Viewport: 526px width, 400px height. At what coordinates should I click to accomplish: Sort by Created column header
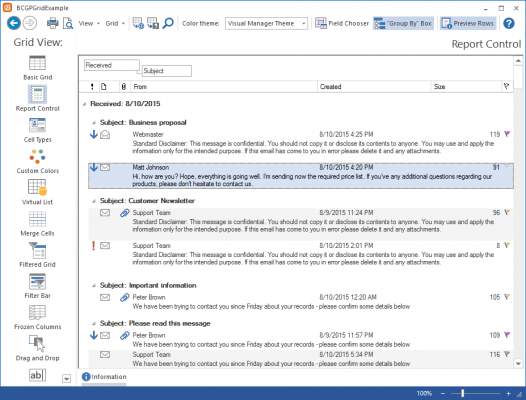(x=374, y=87)
